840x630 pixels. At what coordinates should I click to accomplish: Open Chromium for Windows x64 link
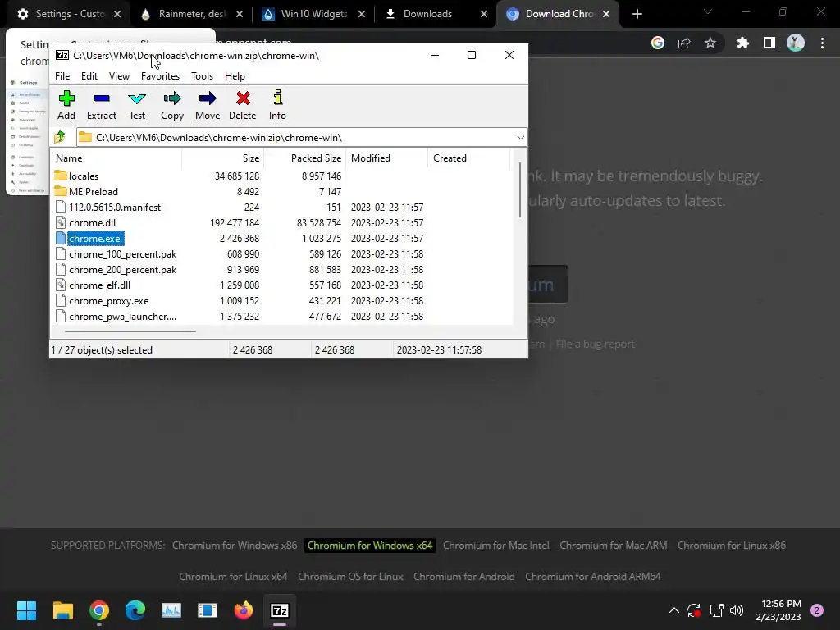(x=370, y=546)
